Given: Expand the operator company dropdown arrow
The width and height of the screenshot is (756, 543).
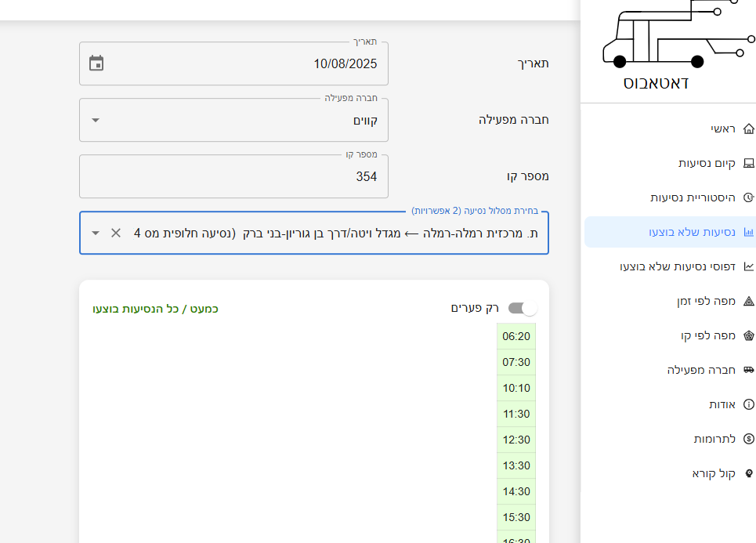Looking at the screenshot, I should [96, 120].
